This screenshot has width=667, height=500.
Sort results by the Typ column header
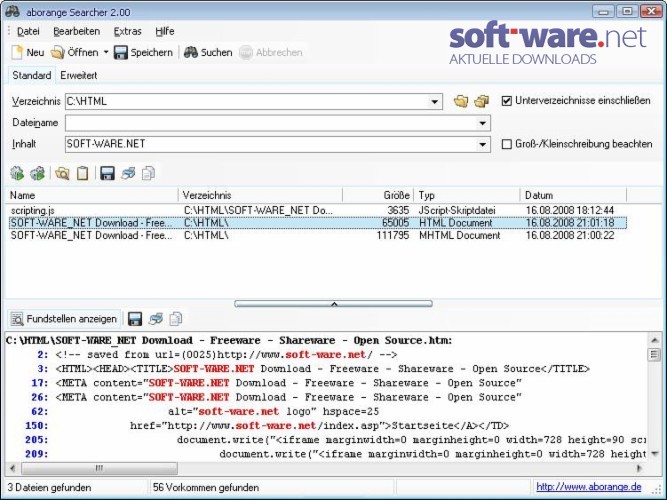(x=467, y=195)
